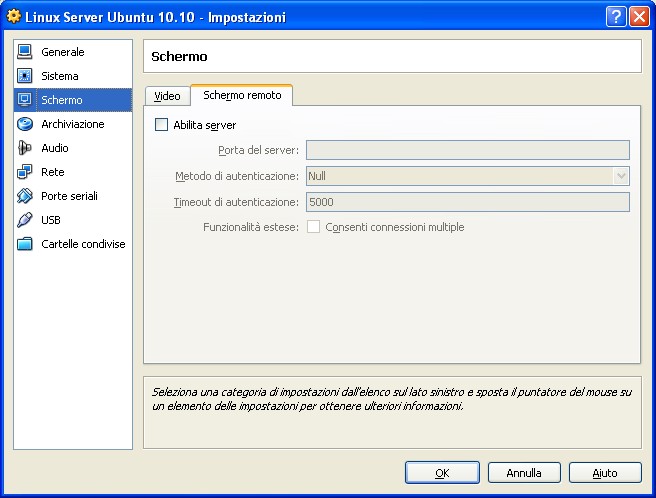This screenshot has width=656, height=498.
Task: Select the Schermo remoto tab
Action: click(x=241, y=95)
